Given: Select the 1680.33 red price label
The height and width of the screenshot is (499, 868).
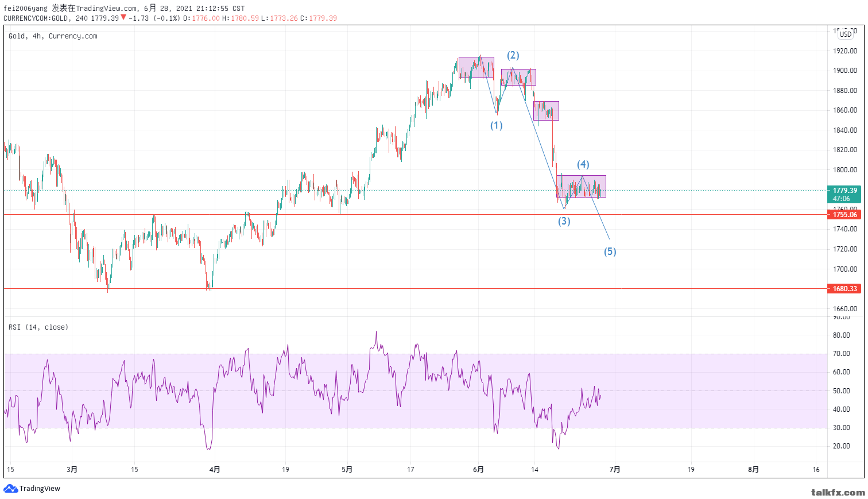Looking at the screenshot, I should (844, 289).
